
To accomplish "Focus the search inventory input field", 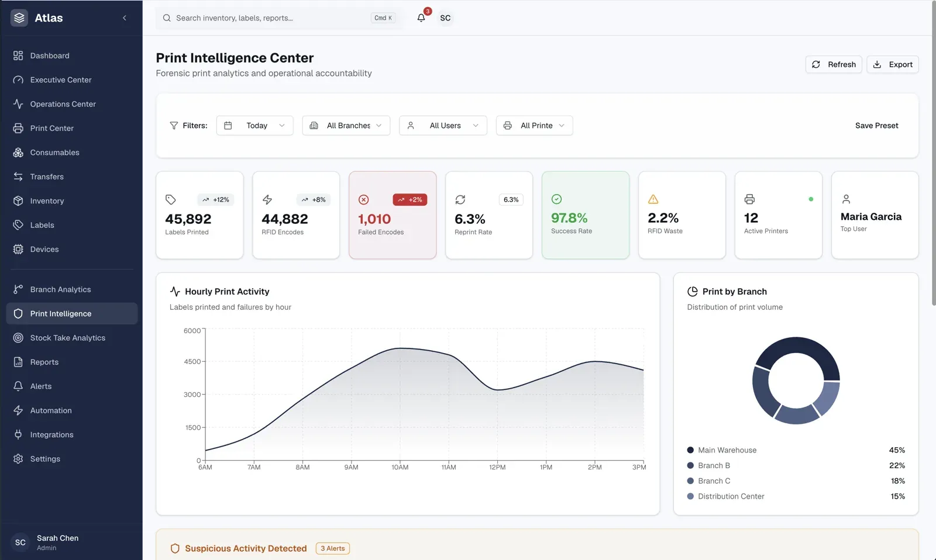I will (280, 18).
